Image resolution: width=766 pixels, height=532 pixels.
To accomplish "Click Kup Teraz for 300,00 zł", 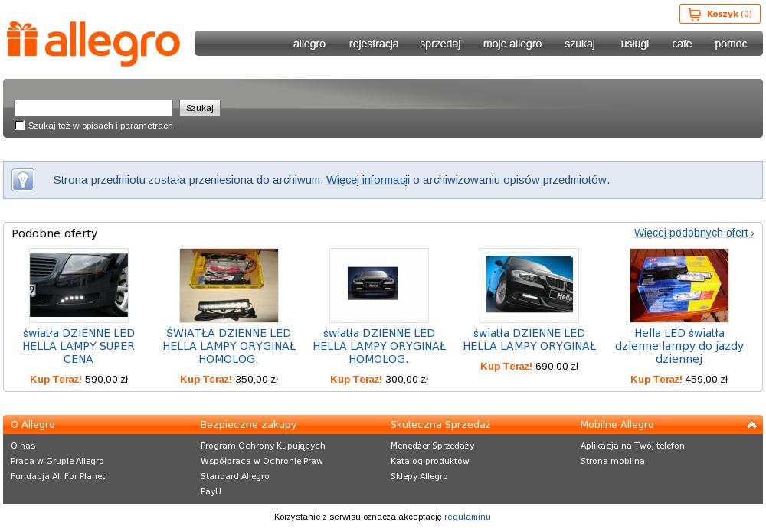I will [x=356, y=379].
